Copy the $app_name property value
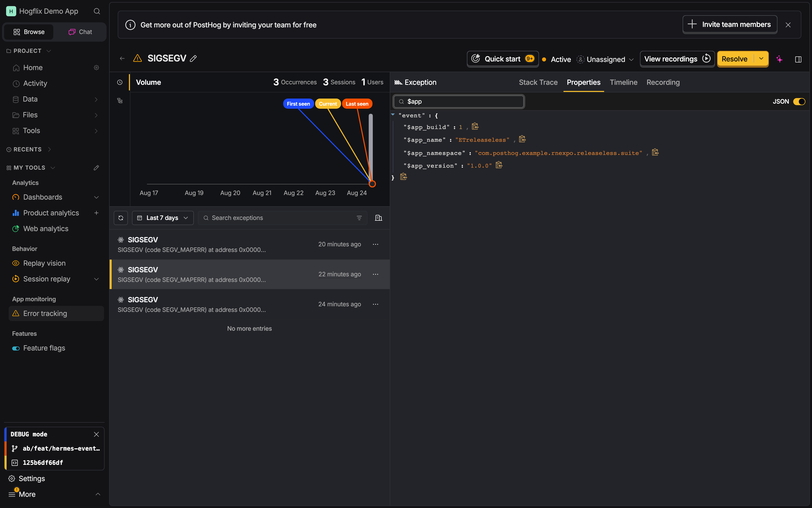Image resolution: width=812 pixels, height=508 pixels. 522,139
